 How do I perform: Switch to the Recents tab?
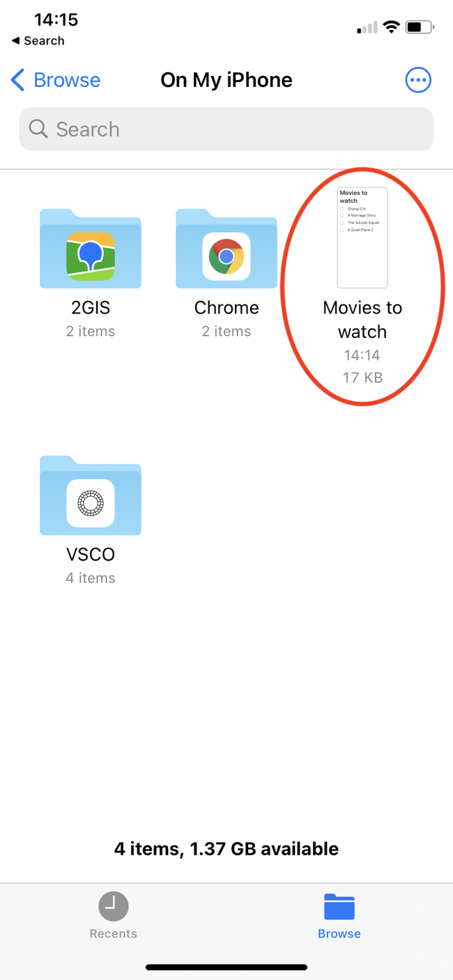pyautogui.click(x=113, y=916)
